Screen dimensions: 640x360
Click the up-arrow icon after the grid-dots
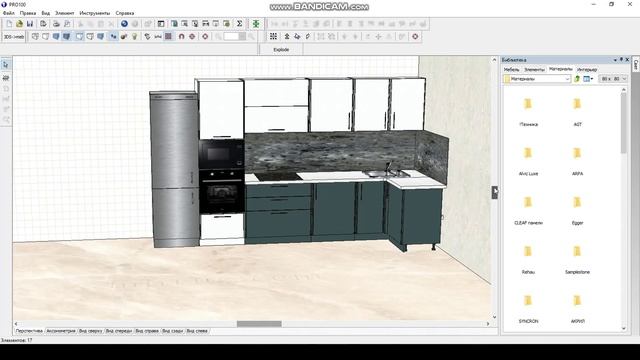point(287,37)
